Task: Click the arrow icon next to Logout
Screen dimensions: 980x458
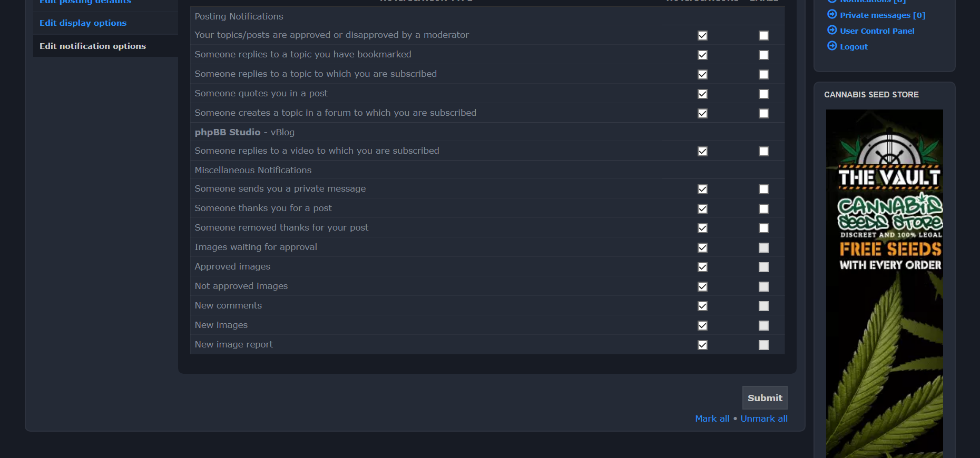Action: pyautogui.click(x=832, y=46)
